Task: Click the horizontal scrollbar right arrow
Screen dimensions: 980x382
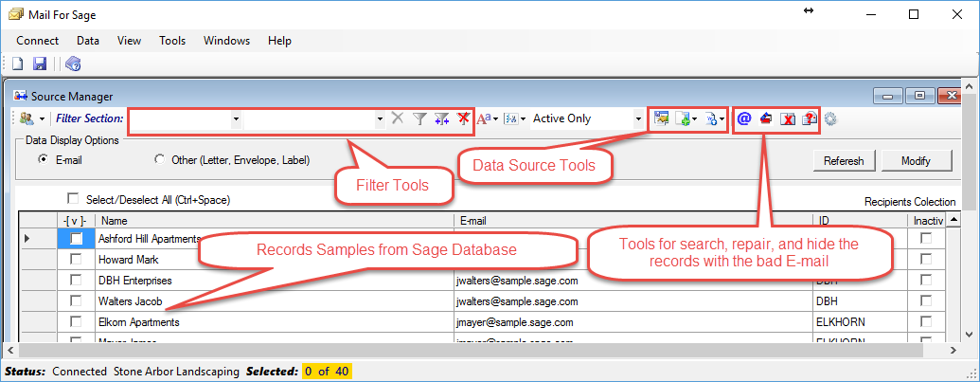Action: 953,350
